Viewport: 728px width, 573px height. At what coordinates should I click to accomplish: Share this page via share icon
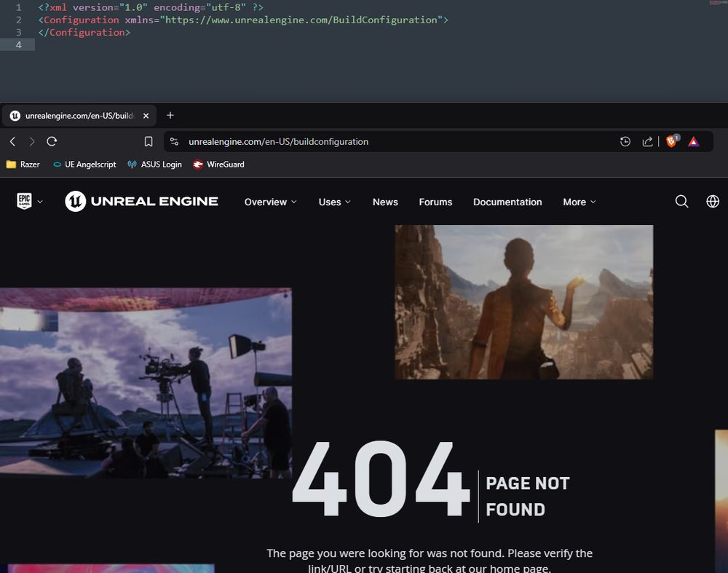click(647, 142)
